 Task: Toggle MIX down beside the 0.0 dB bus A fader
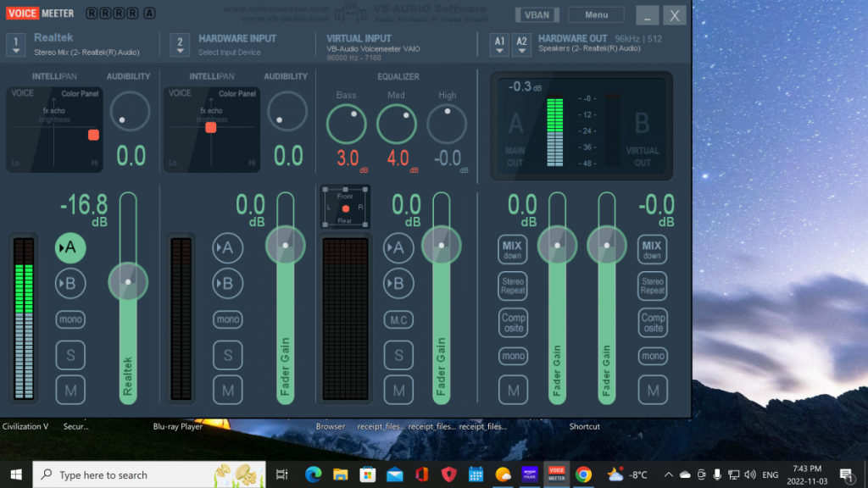(x=512, y=249)
